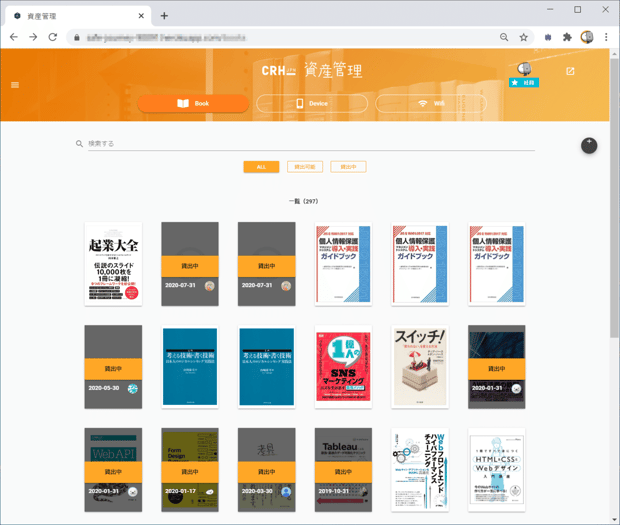Open the 起業大全 book cover
Screen dimensions: 620x525
coord(113,264)
